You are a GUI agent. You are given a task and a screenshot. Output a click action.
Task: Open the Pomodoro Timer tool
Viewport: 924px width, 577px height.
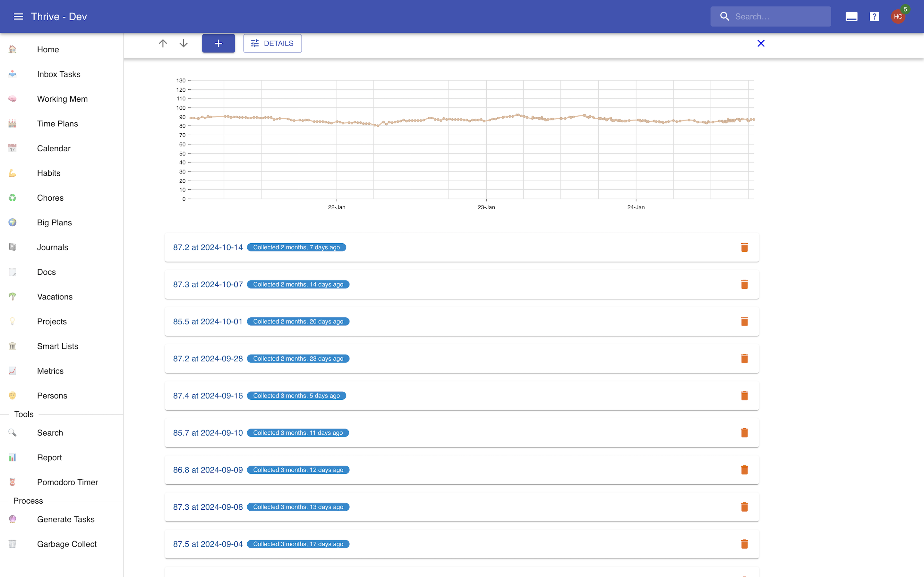point(67,482)
